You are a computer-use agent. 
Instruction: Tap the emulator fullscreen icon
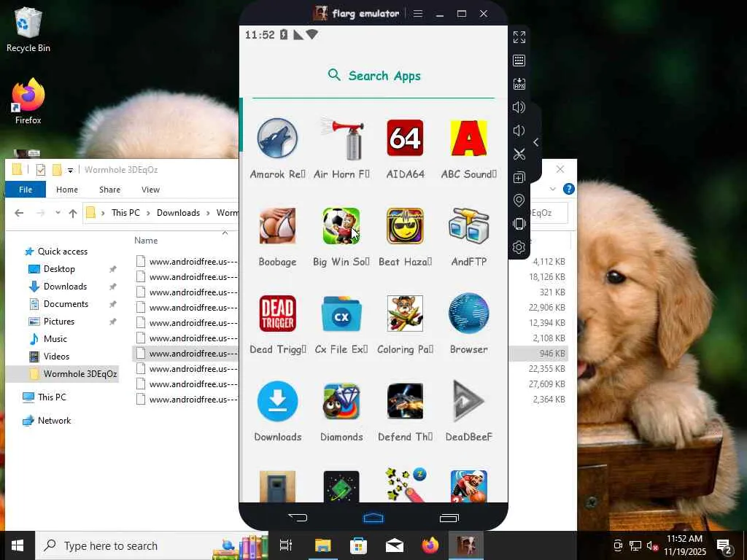(x=519, y=37)
